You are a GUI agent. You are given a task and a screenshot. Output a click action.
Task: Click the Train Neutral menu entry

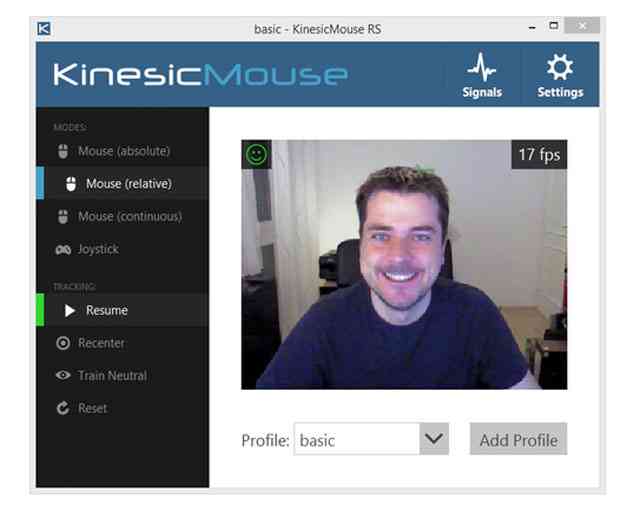[112, 376]
